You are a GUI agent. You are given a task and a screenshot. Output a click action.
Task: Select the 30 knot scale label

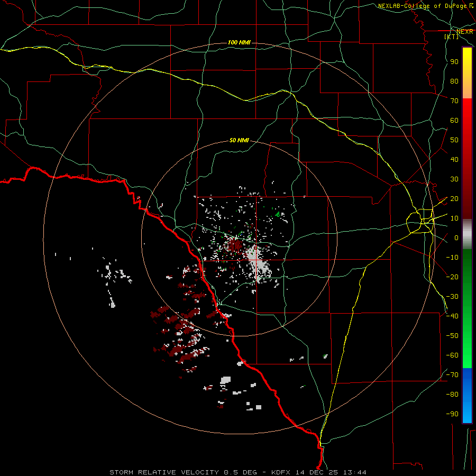point(454,179)
